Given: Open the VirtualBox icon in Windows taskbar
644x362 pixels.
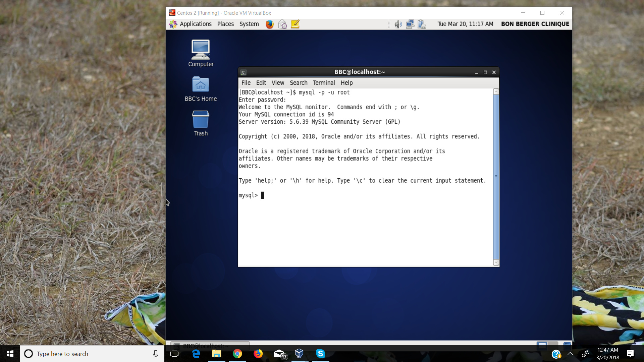Looking at the screenshot, I should tap(299, 354).
